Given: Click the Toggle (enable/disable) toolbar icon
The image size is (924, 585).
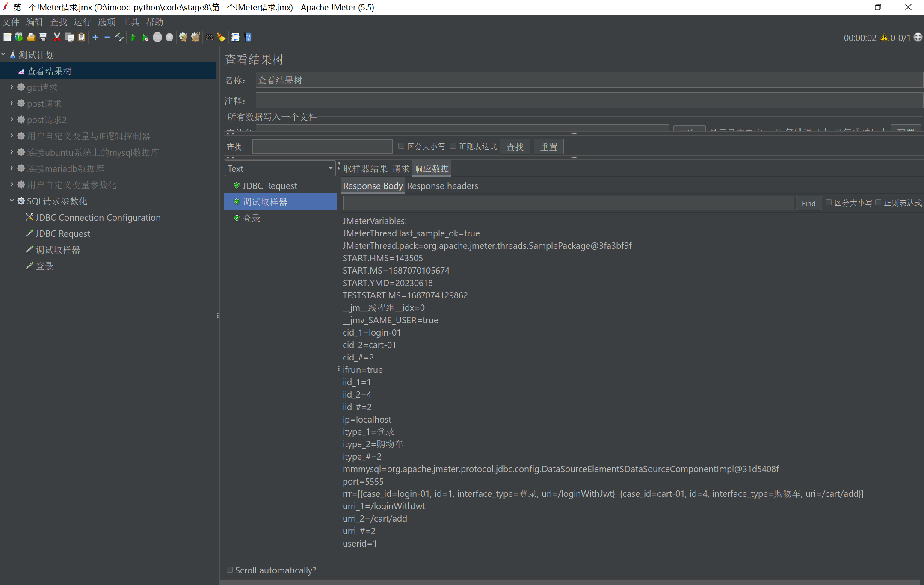Looking at the screenshot, I should point(119,38).
